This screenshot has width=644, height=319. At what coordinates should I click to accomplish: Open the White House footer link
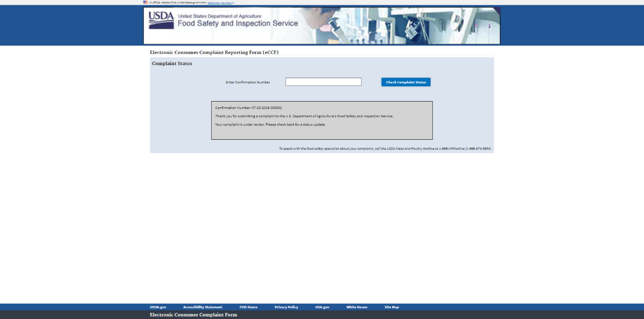[x=356, y=307]
